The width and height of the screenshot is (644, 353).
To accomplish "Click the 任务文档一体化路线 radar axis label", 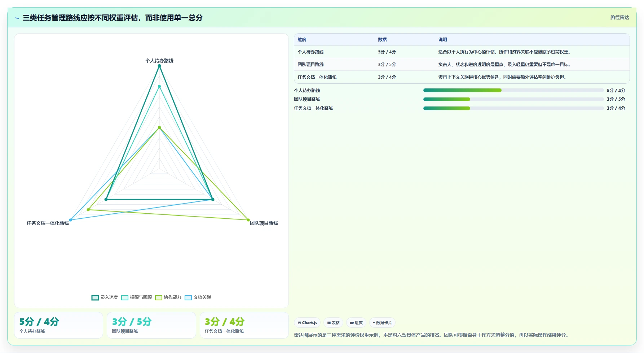I will [48, 223].
